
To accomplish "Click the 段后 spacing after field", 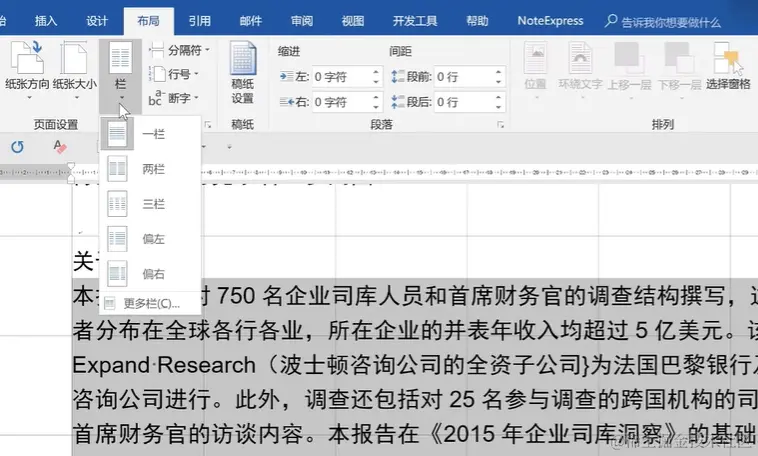I will [464, 102].
